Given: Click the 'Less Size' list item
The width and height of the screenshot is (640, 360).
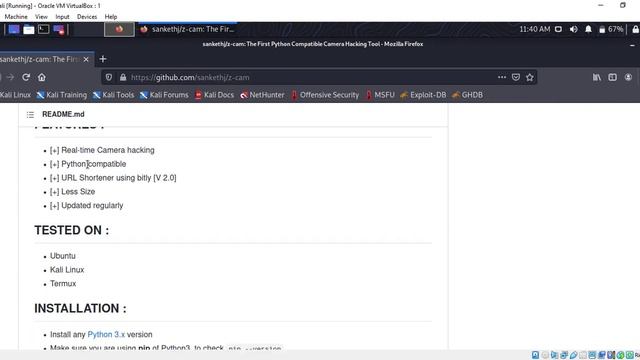Looking at the screenshot, I should point(72,192).
